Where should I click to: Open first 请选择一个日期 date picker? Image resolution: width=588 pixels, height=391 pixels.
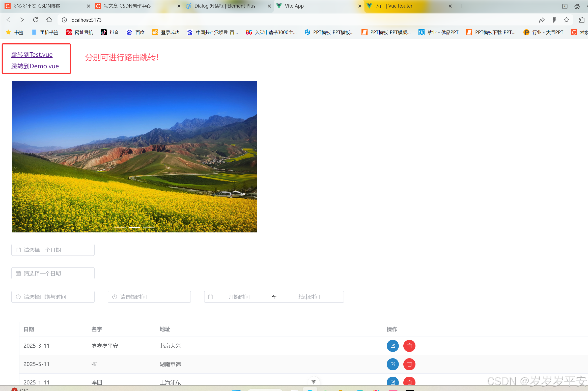click(x=53, y=250)
